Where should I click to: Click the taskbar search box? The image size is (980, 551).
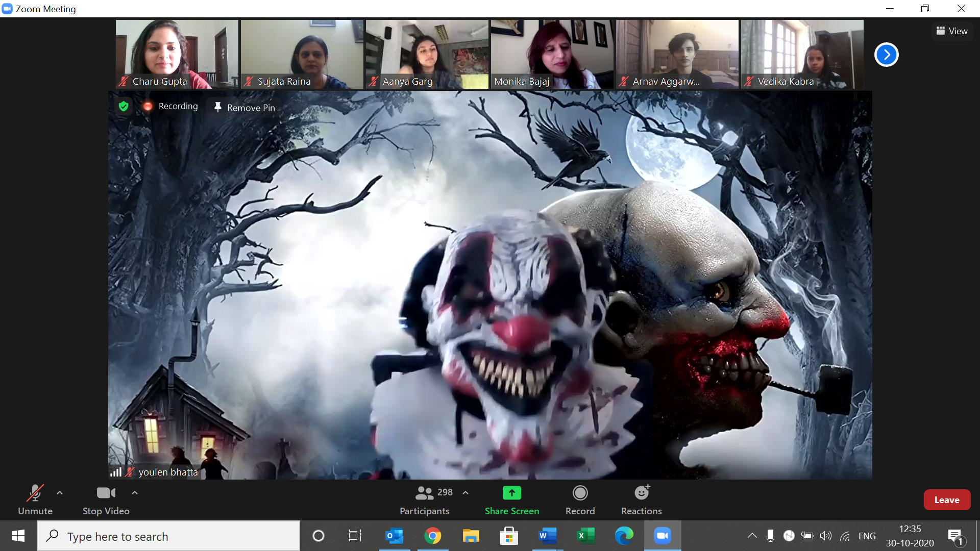pyautogui.click(x=168, y=536)
